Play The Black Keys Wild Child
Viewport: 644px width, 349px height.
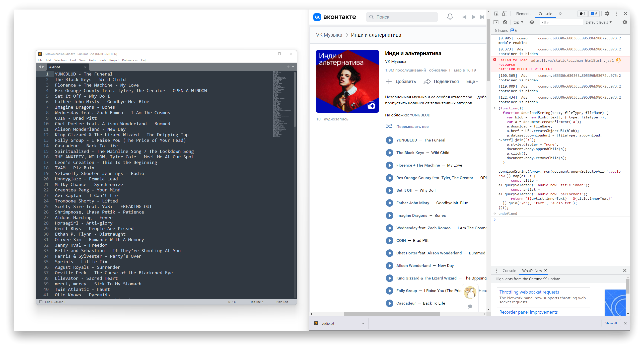pyautogui.click(x=389, y=153)
